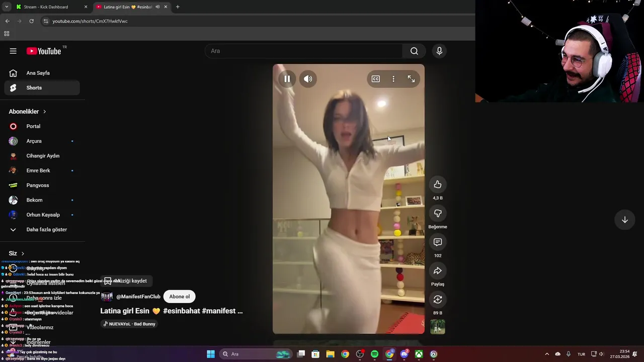Open the Windows Start menu

(211, 354)
